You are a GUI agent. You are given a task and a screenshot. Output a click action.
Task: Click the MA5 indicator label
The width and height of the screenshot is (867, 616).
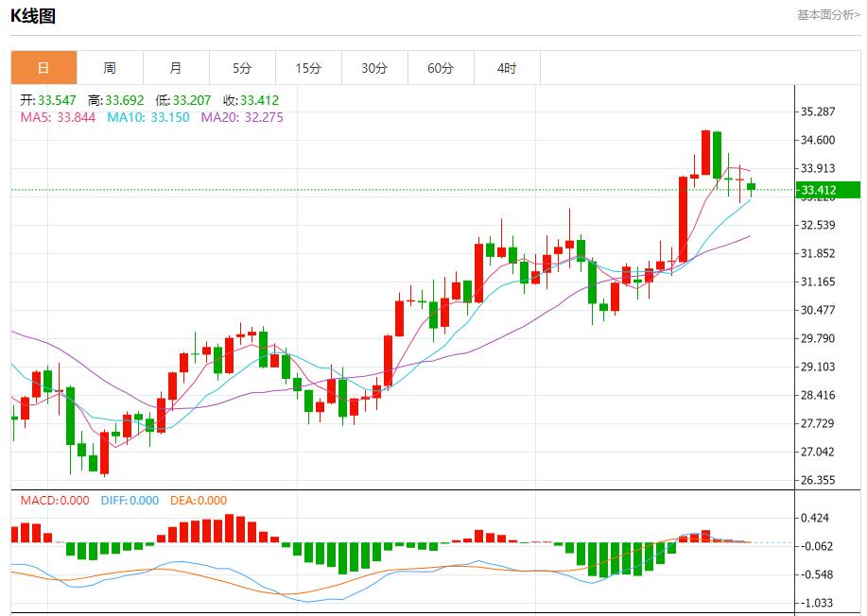click(58, 117)
